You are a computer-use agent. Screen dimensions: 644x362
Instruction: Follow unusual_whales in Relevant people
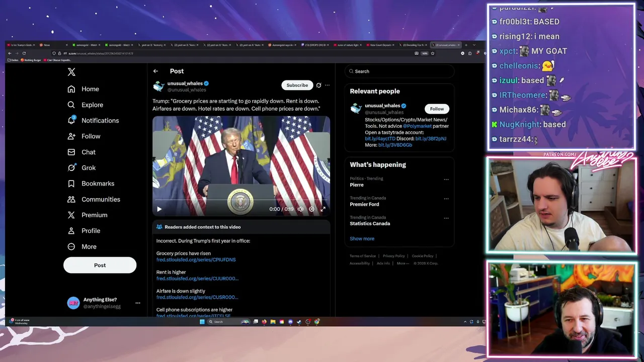(437, 109)
